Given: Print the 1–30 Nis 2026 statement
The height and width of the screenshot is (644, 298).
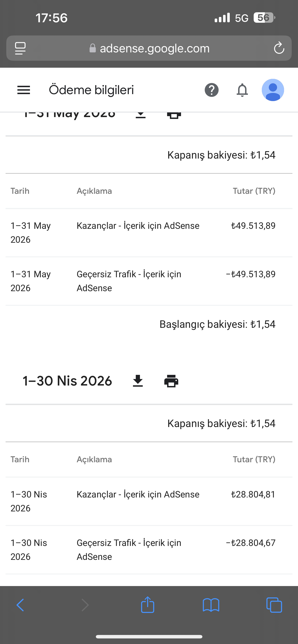Looking at the screenshot, I should [x=171, y=381].
